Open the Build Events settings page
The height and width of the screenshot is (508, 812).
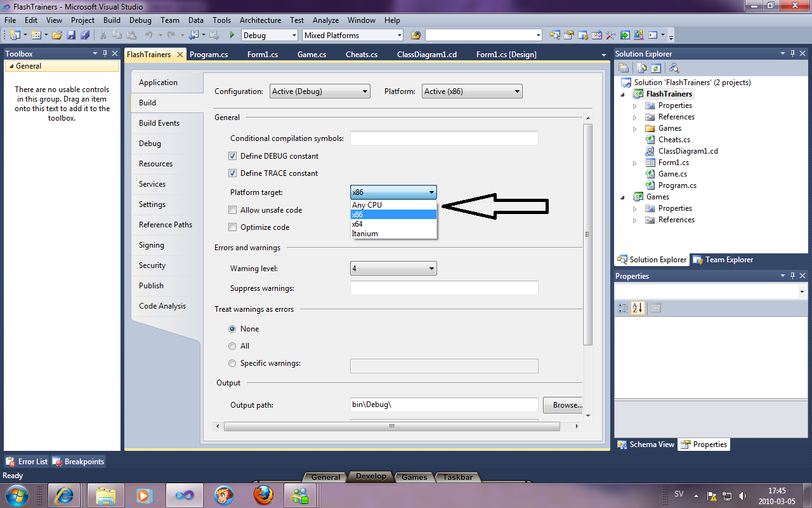[x=159, y=123]
